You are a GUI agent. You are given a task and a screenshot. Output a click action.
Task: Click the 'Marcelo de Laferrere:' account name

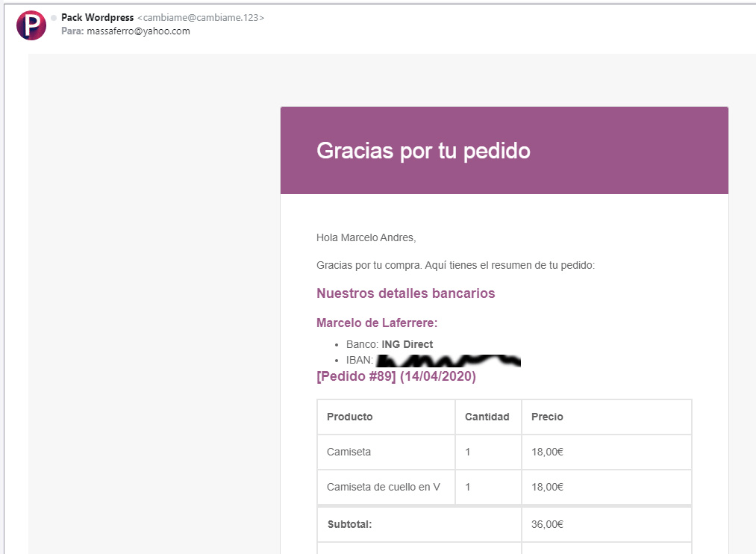point(377,323)
